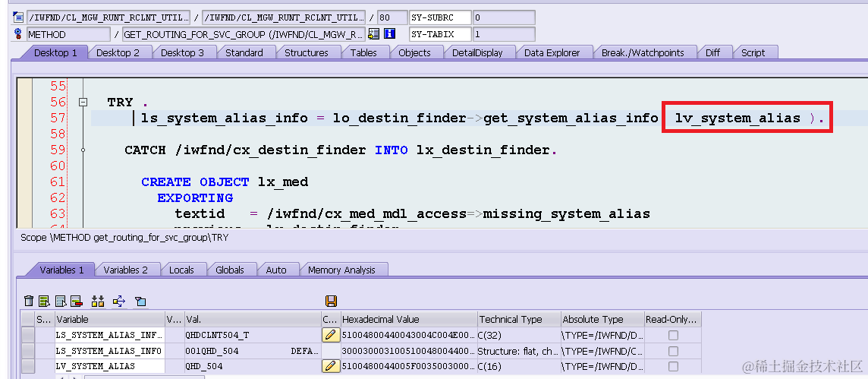This screenshot has width=868, height=379.
Task: Click the Absolute Type column header
Action: (x=602, y=319)
